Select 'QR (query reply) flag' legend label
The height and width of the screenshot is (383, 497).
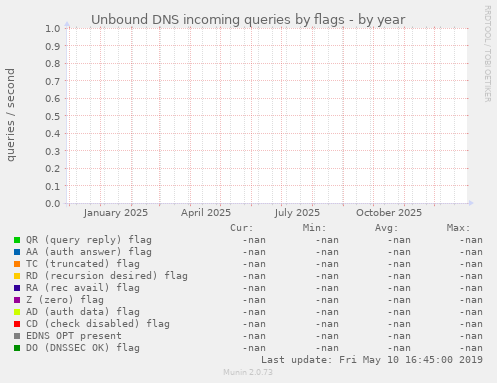[x=89, y=240]
